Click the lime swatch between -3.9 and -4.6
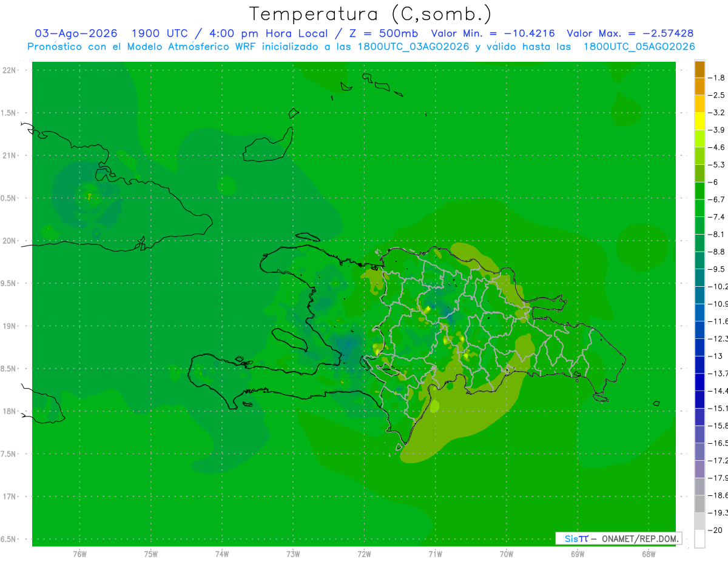Image resolution: width=728 pixels, height=562 pixels. pyautogui.click(x=699, y=138)
